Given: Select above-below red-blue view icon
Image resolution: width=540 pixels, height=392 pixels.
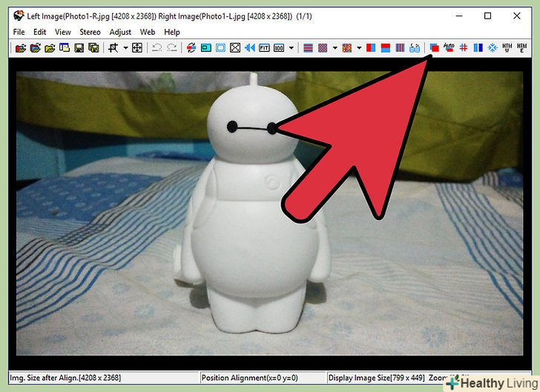Looking at the screenshot, I should [x=386, y=48].
